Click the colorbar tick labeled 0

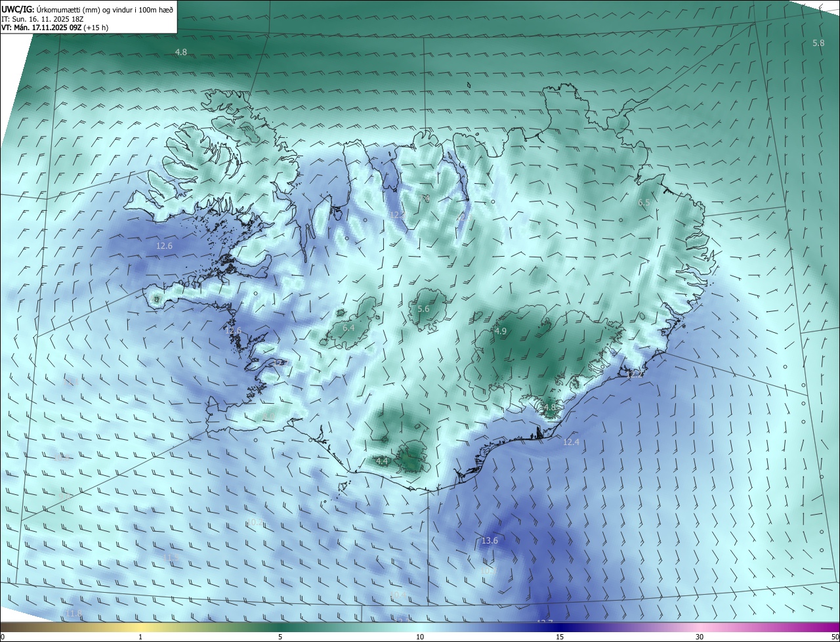coord(3,637)
